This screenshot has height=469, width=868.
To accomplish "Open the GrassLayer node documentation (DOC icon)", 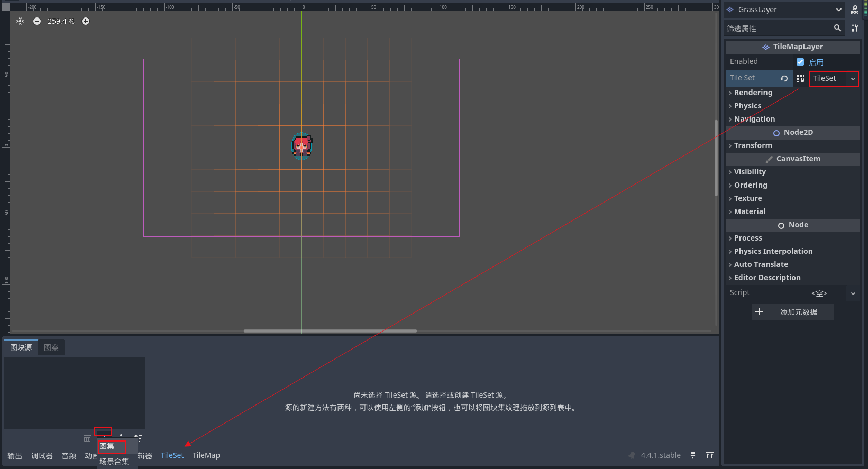I will [854, 10].
